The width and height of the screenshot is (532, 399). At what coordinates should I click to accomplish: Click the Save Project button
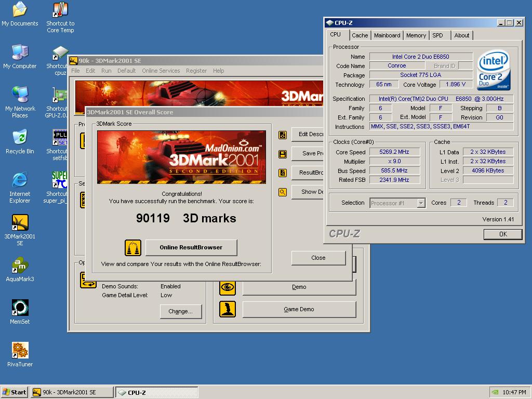pos(308,153)
